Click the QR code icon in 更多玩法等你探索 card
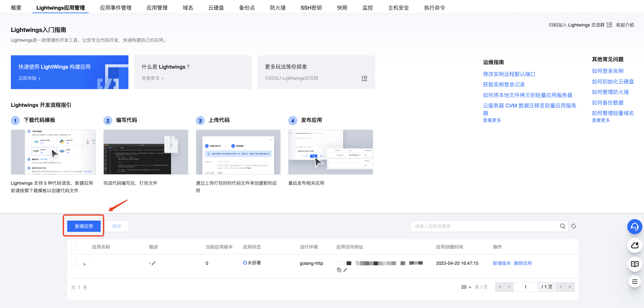644x308 pixels. coord(364,78)
